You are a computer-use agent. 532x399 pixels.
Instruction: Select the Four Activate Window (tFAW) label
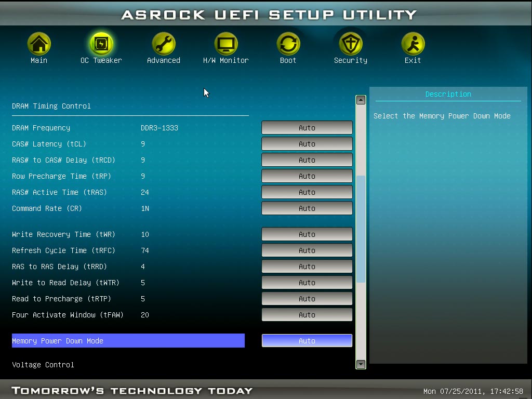click(68, 315)
